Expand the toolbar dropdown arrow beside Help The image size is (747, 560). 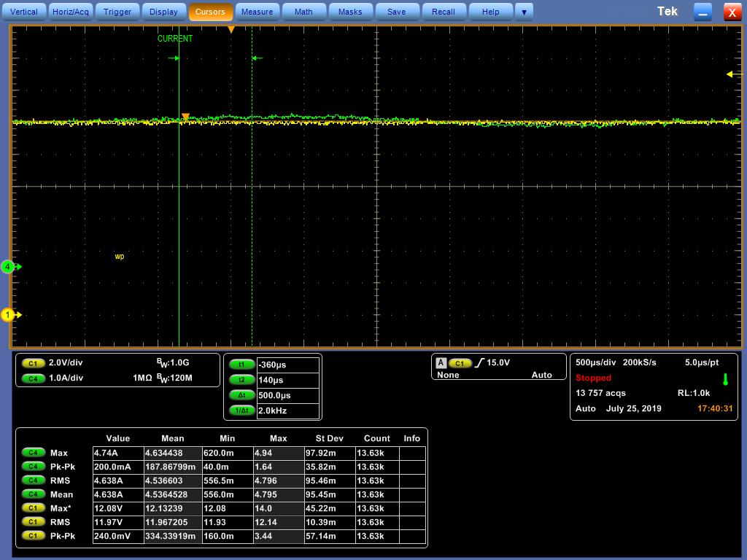(x=524, y=12)
